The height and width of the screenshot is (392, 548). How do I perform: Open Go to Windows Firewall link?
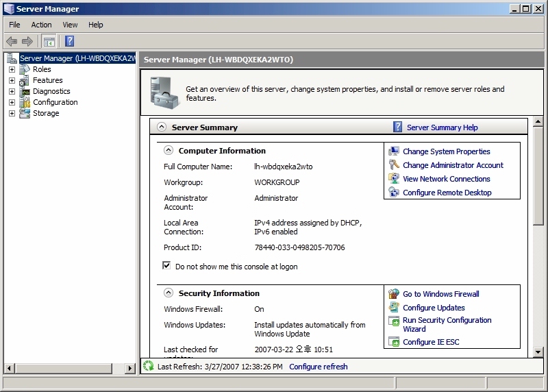pos(441,294)
